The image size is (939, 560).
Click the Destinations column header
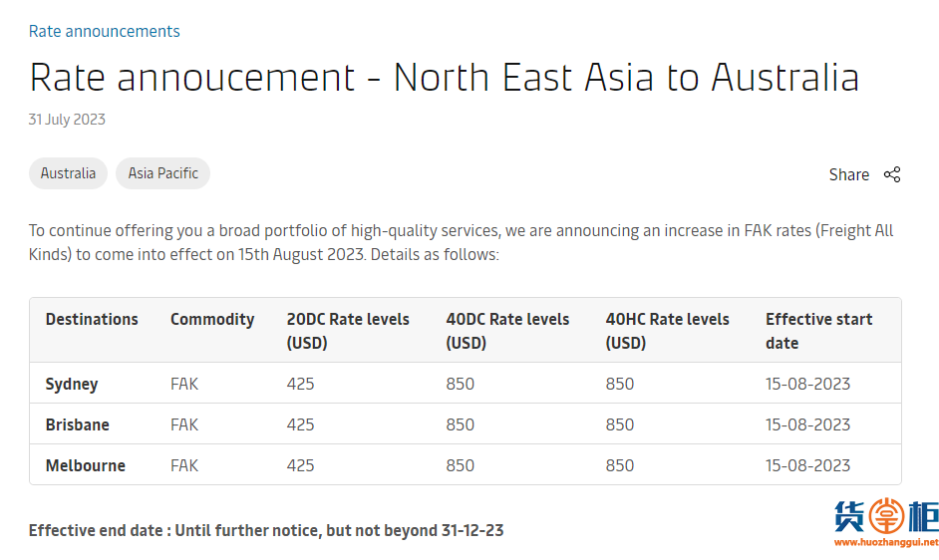[92, 319]
